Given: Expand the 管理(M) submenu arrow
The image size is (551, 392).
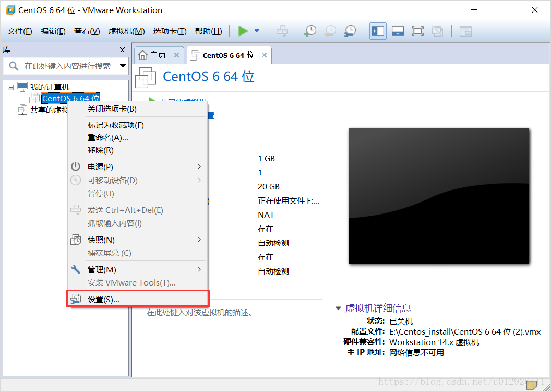Looking at the screenshot, I should point(199,269).
